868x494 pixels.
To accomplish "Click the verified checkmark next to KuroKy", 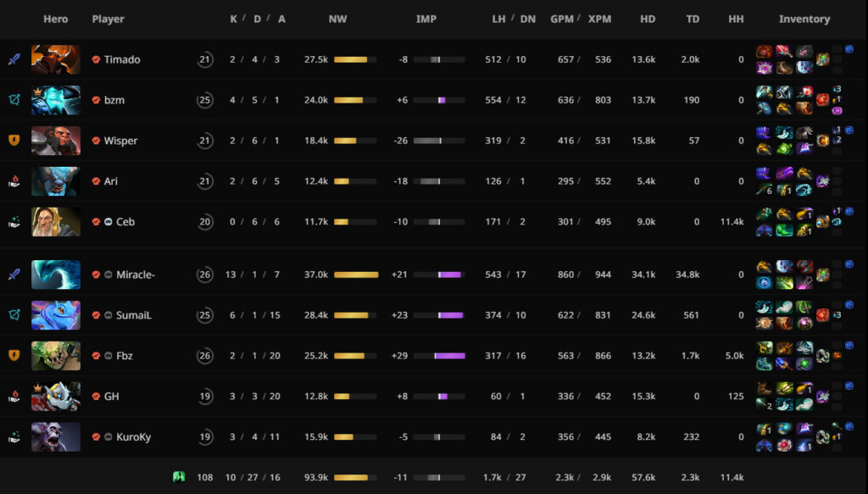I will pos(97,437).
